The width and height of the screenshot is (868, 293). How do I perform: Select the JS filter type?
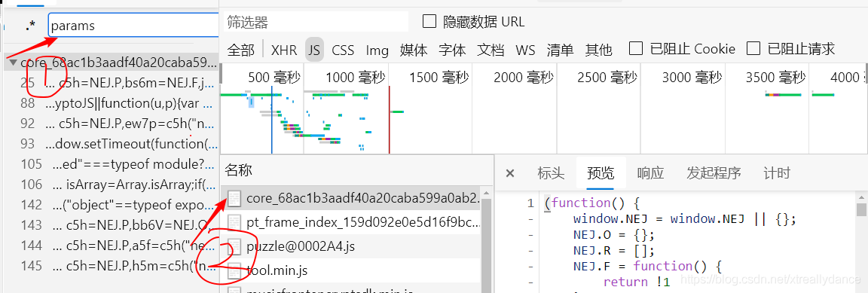tap(314, 50)
